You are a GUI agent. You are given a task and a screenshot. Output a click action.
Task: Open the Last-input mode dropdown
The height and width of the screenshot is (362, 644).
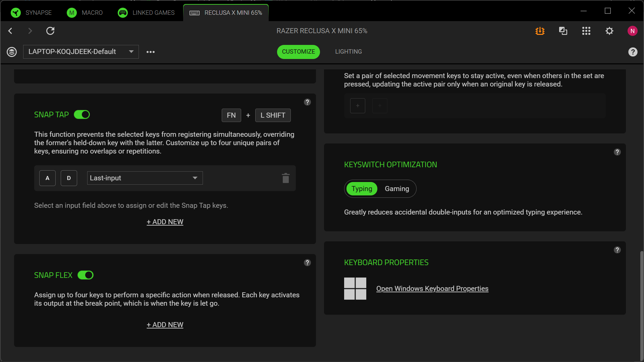[145, 178]
